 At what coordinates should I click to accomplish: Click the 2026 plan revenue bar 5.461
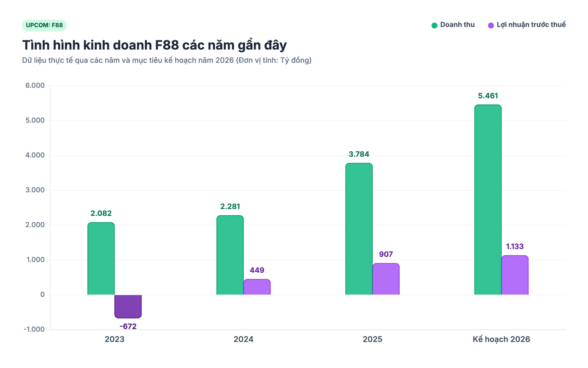point(488,200)
